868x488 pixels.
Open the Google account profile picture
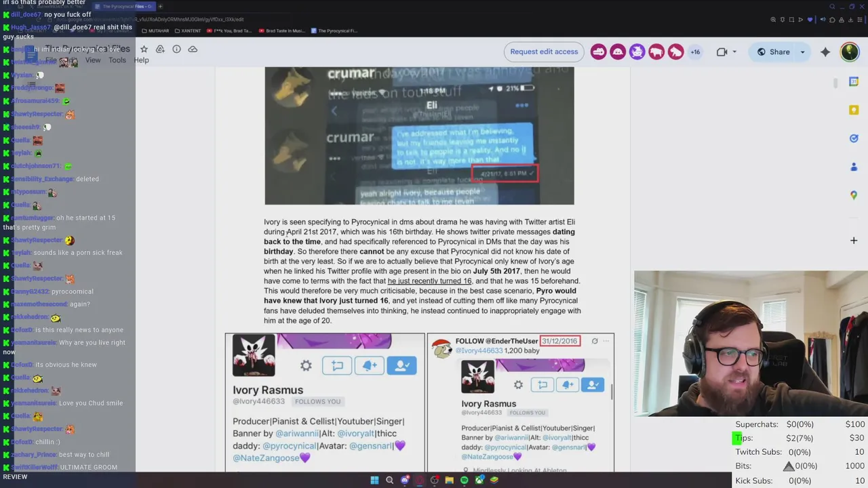[850, 52]
